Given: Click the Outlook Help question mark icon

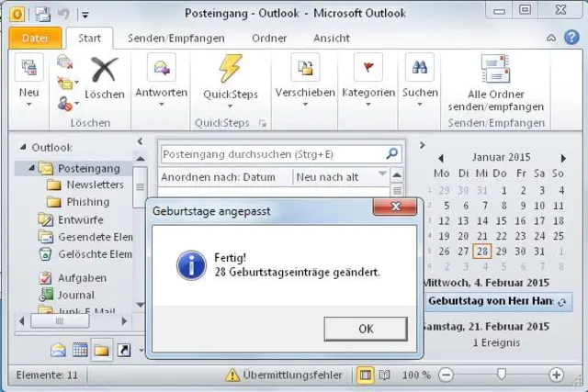Looking at the screenshot, I should tap(571, 38).
